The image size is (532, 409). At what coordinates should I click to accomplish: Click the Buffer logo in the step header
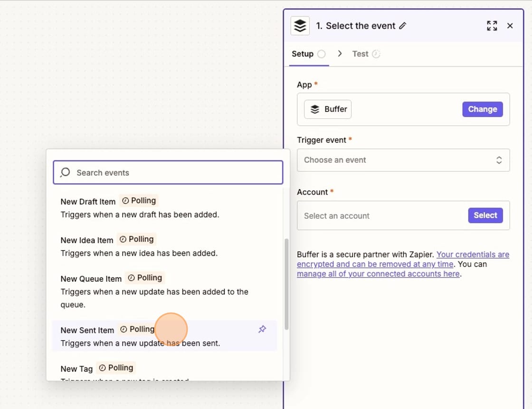click(x=300, y=26)
